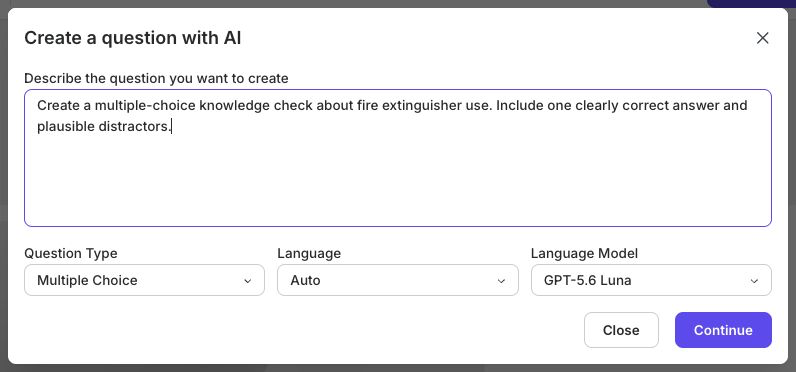
Task: Click the Close button
Action: 621,330
